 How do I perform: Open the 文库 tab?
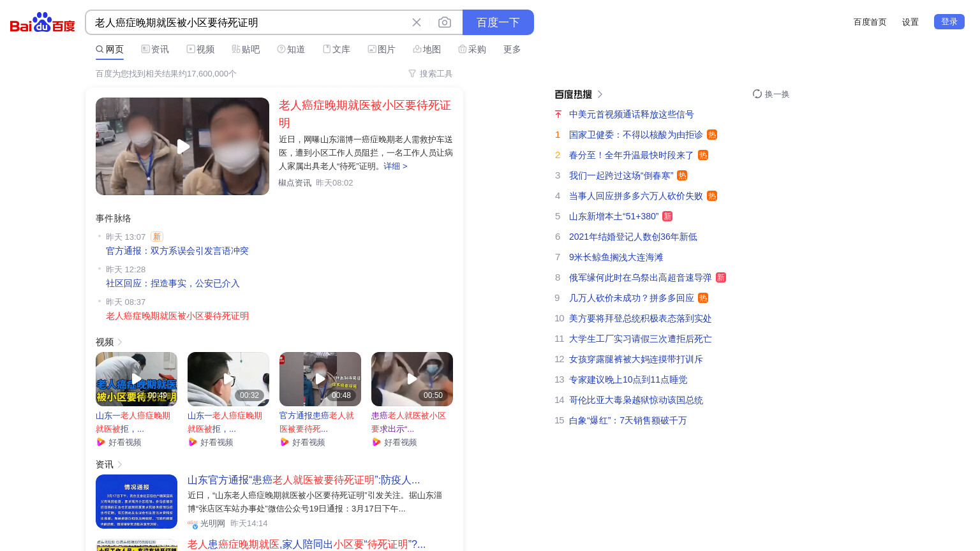[x=336, y=49]
